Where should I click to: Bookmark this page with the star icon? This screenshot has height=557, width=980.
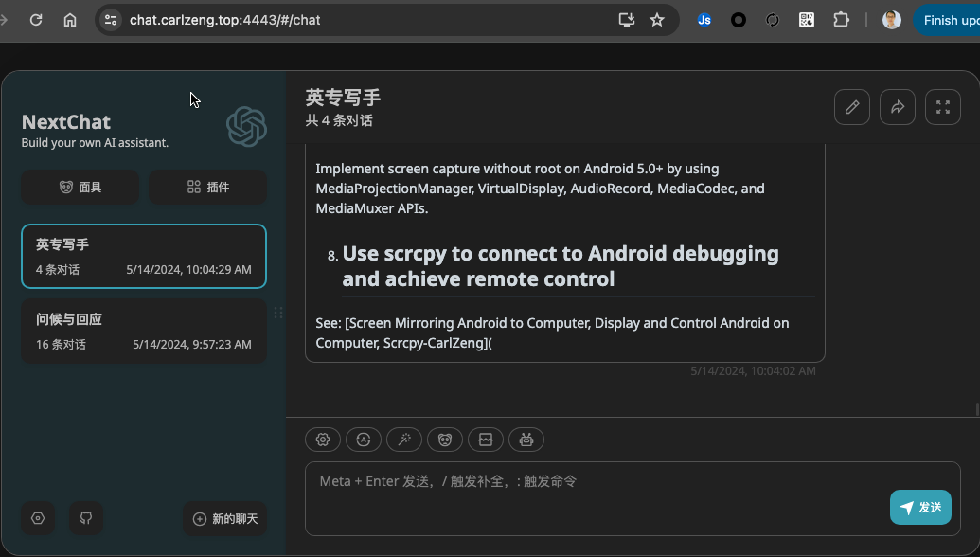(x=657, y=20)
